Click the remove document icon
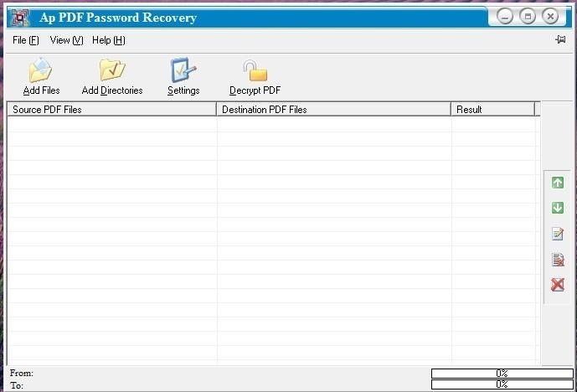The height and width of the screenshot is (392, 577). (x=558, y=260)
